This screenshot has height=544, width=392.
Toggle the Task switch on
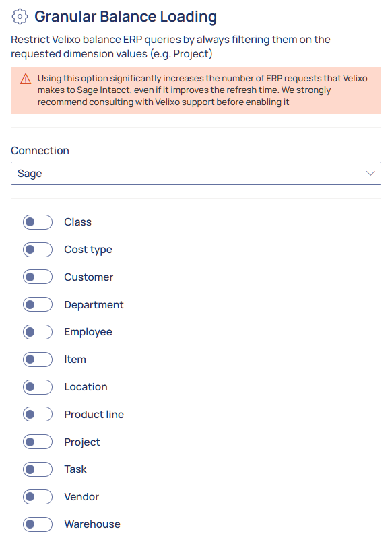click(38, 469)
